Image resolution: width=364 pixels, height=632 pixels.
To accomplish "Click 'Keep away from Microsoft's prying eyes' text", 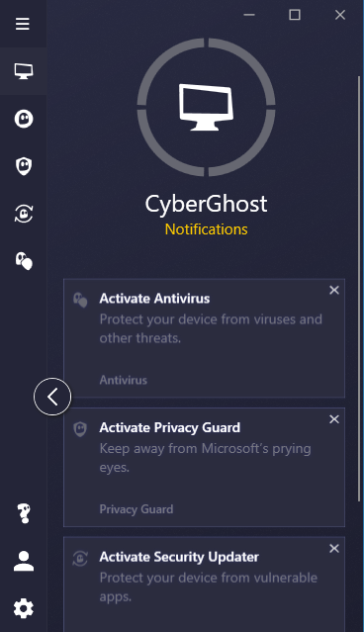I will 205,458.
